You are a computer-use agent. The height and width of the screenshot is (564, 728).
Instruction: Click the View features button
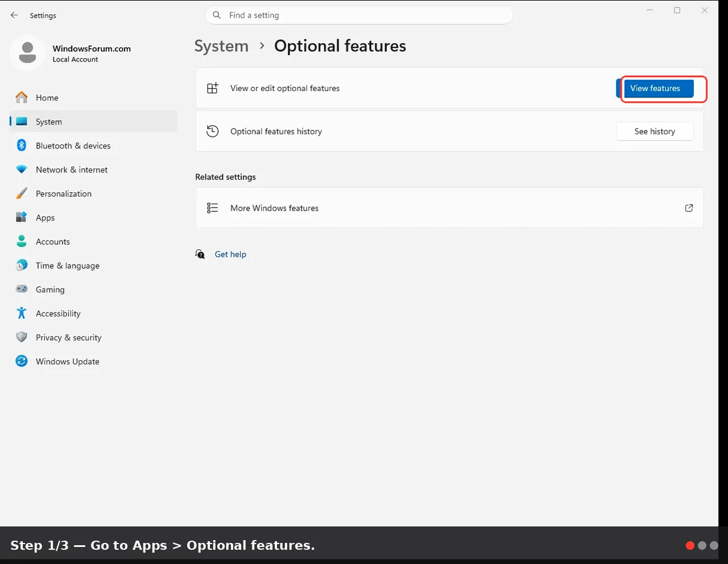coord(655,88)
